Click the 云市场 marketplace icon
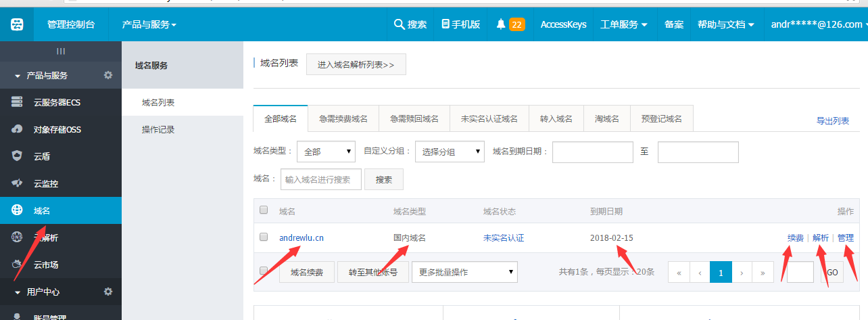 coord(18,265)
